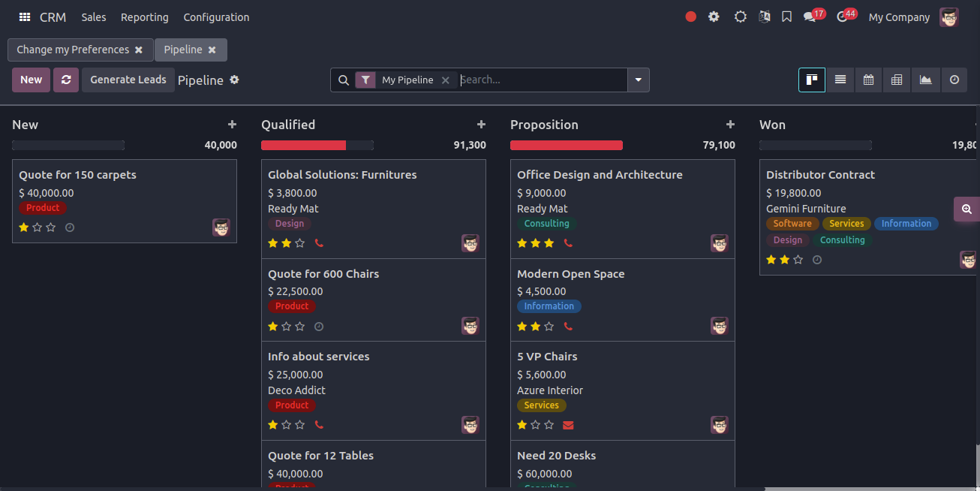Open Global Solutions: Furnitures card
Viewport: 980px width, 491px height.
click(x=374, y=209)
